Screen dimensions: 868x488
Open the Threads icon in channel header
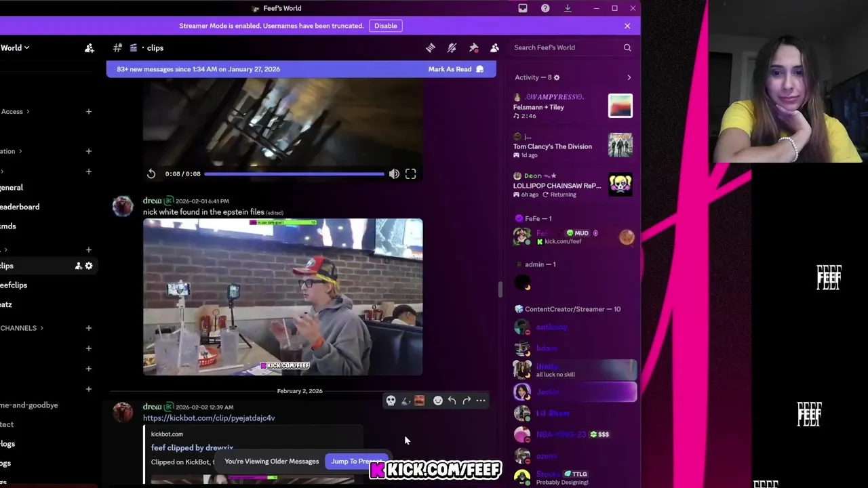click(x=431, y=47)
